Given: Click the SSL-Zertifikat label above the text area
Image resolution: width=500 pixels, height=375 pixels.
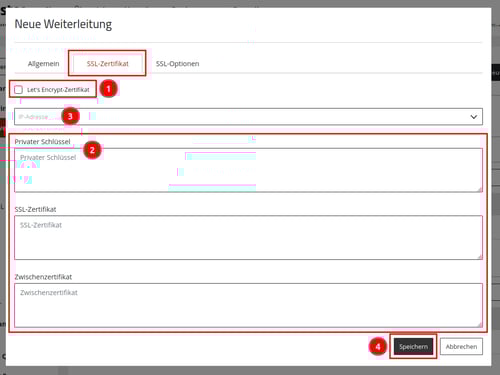Looking at the screenshot, I should 35,209.
